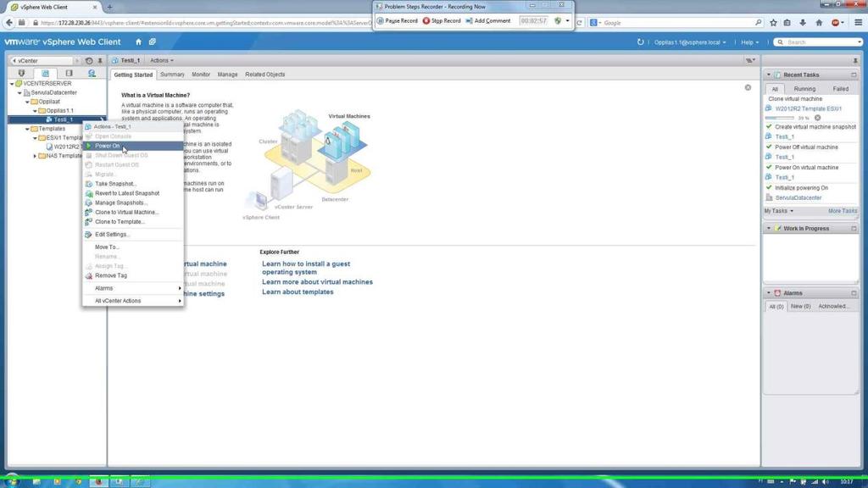This screenshot has width=868, height=488.
Task: Open Learn about templates link
Action: click(298, 292)
